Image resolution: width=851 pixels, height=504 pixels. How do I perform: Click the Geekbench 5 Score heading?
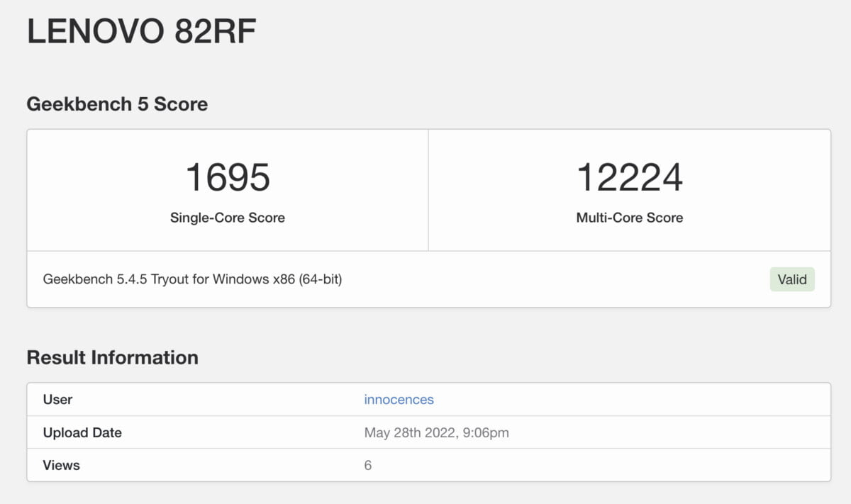[x=117, y=104]
